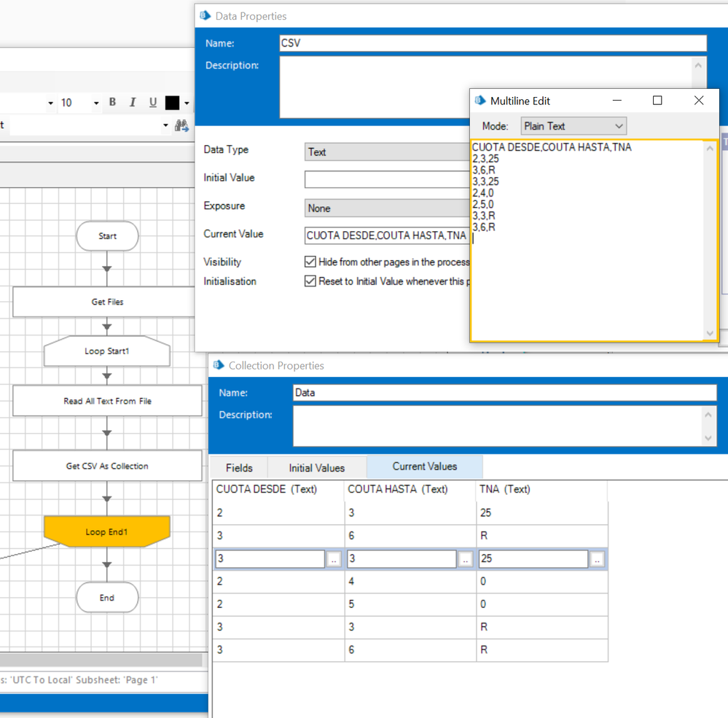The image size is (728, 718).
Task: Open the Mode Plain Text dropdown
Action: 573,126
